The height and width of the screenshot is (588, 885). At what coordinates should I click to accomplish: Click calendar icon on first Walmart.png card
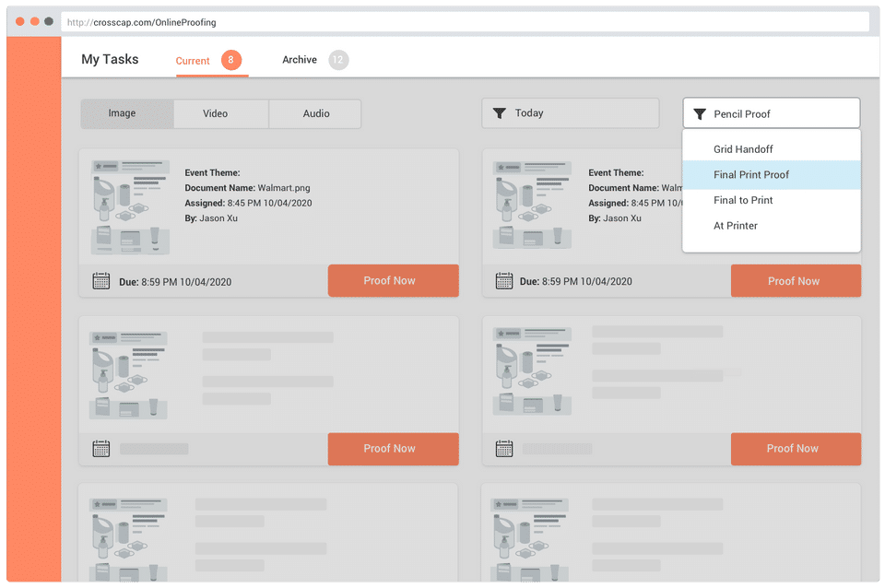point(101,281)
